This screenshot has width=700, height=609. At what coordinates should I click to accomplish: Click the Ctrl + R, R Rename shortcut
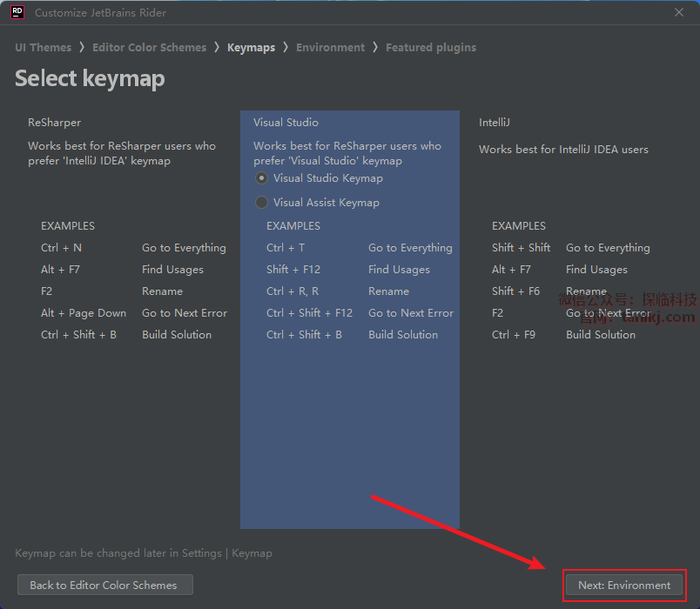coord(293,291)
